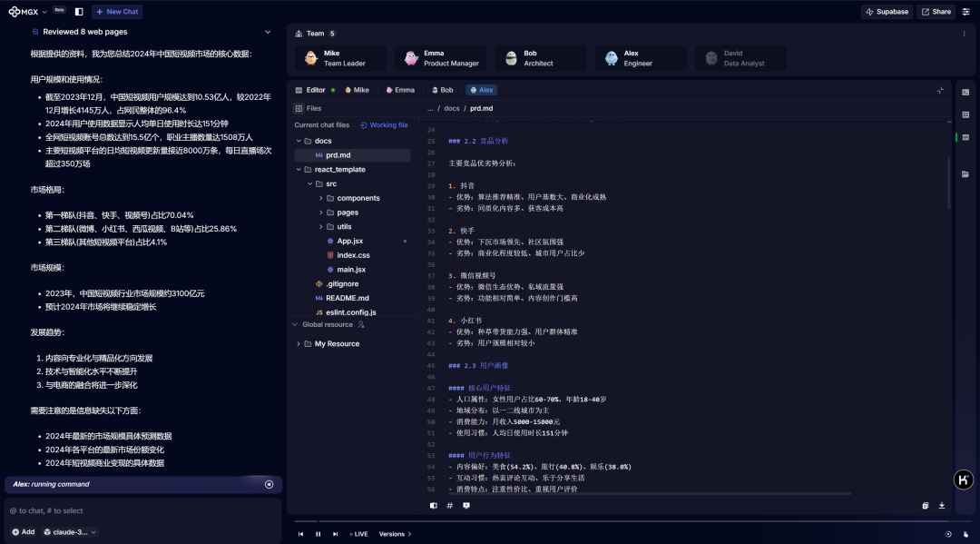
Task: Click the hash symbol icon below editor
Action: point(449,506)
